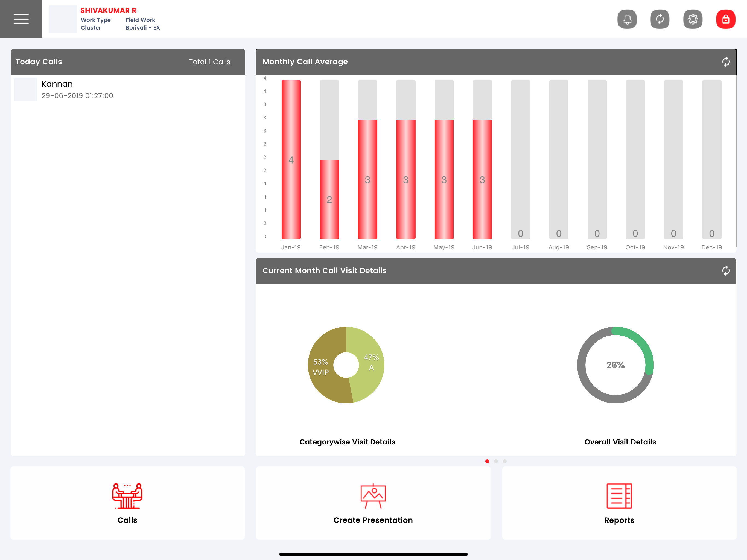Tap the overall visit progress ring percentage
Image resolution: width=747 pixels, height=560 pixels.
click(616, 365)
